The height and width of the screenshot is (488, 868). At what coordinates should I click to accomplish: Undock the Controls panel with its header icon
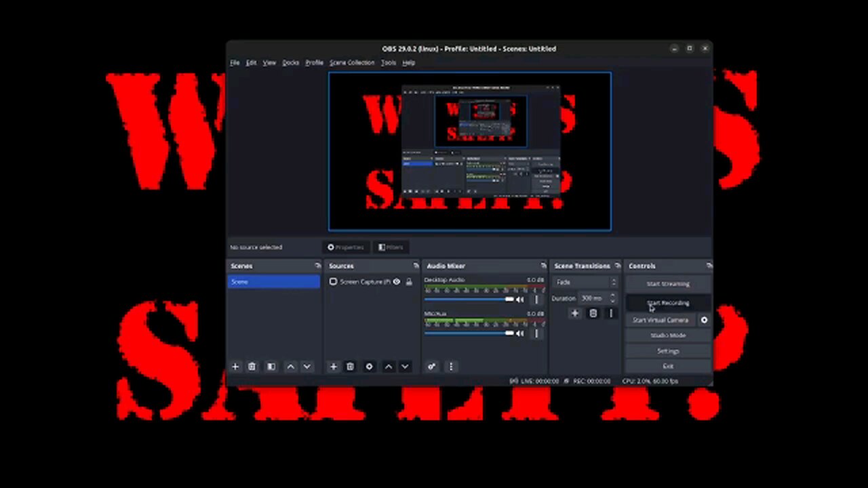pos(709,266)
